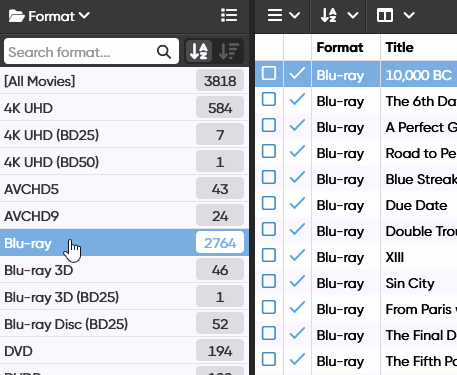Tick the checkbox for Due Date
457x375 pixels.
[x=269, y=203]
